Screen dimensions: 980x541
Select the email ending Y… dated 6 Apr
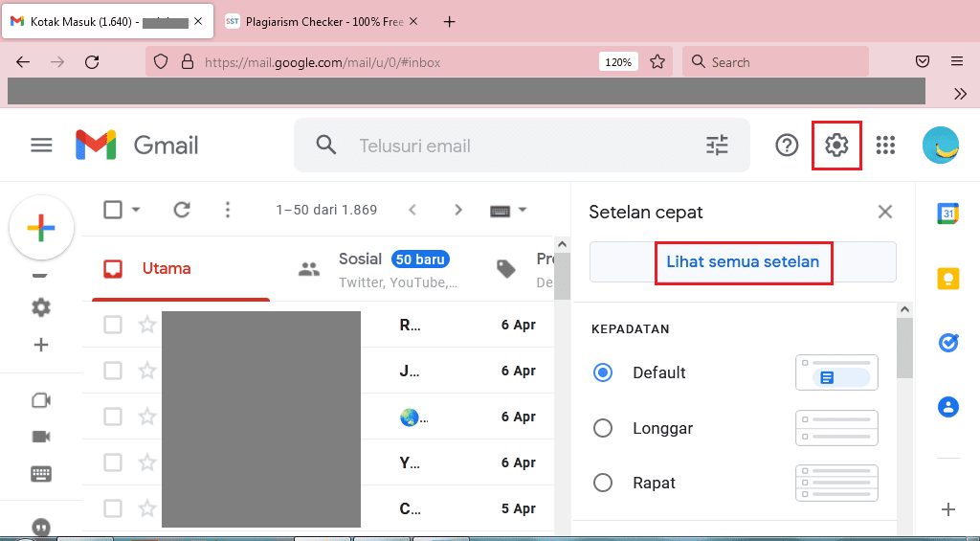pos(113,462)
